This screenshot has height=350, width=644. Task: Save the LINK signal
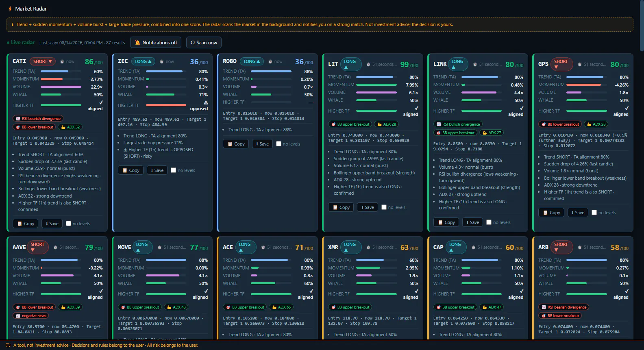point(472,222)
